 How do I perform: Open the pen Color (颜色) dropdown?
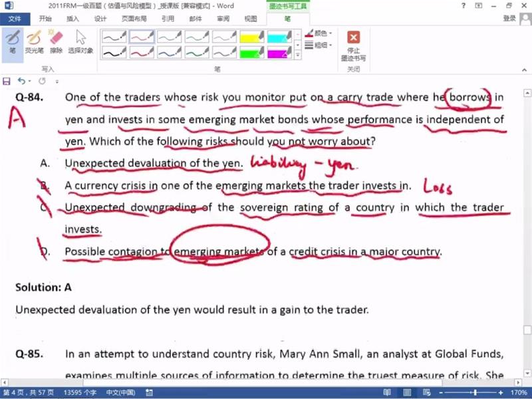(x=323, y=33)
